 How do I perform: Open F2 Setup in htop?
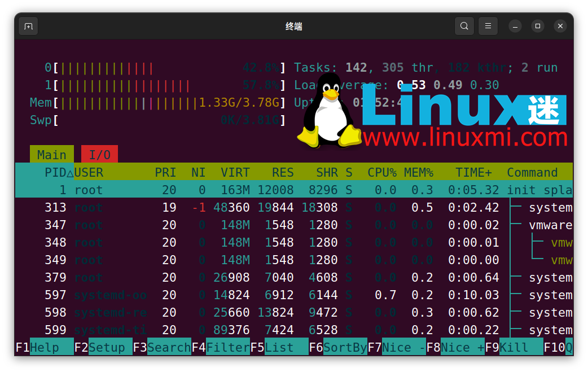(103, 348)
